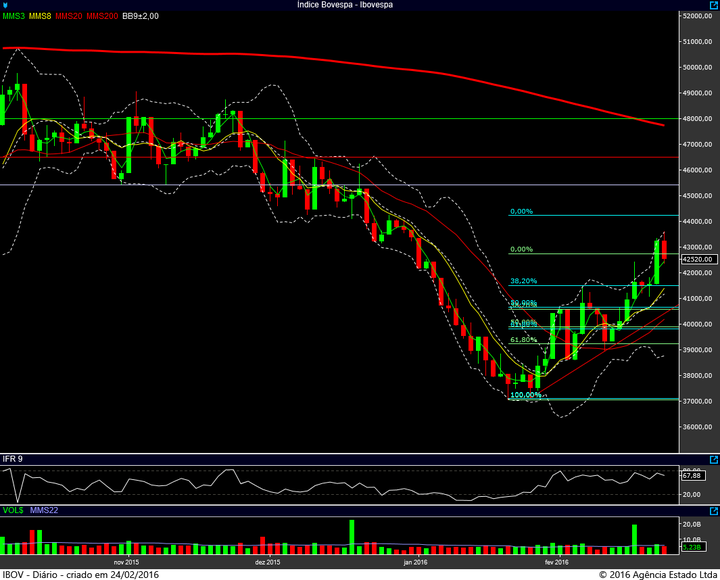This screenshot has width=720, height=580.
Task: Select the MMS200 moving average legend label
Action: coord(102,16)
